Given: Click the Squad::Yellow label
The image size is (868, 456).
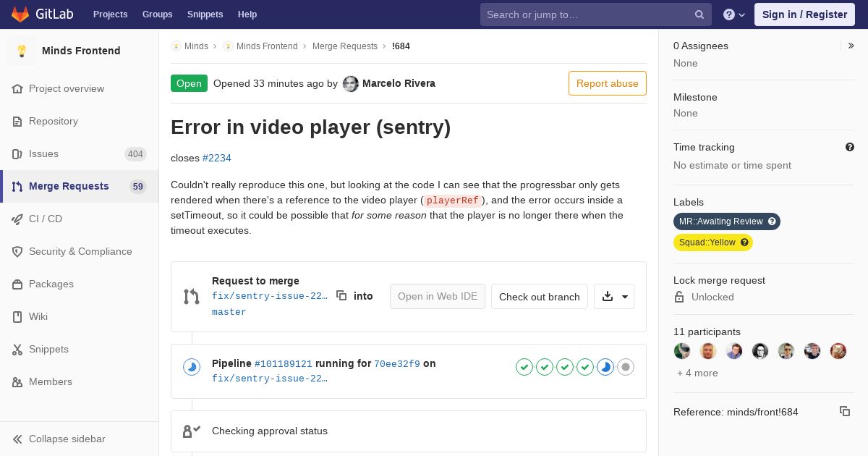Looking at the screenshot, I should [713, 242].
